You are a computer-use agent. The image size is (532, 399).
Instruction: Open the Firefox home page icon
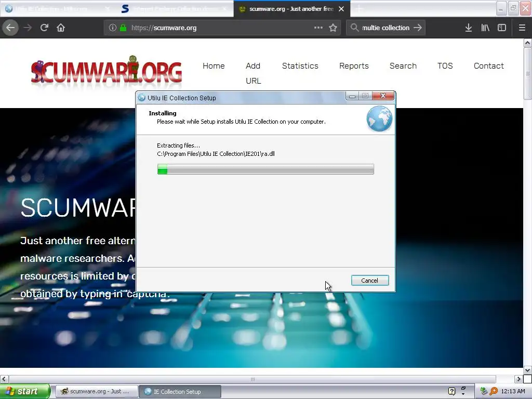pyautogui.click(x=61, y=28)
